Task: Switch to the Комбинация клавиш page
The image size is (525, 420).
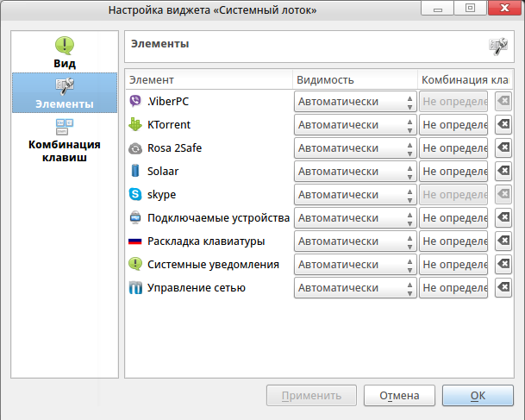Action: [65, 140]
